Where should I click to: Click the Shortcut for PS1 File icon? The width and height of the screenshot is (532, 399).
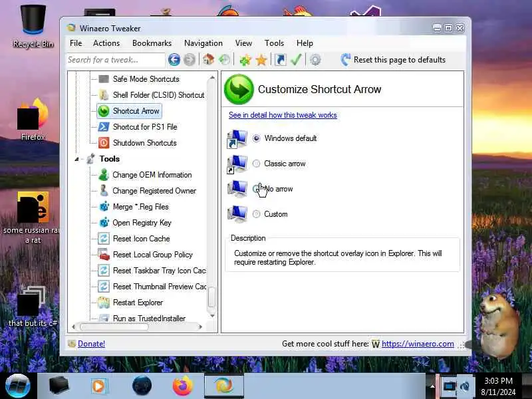pyautogui.click(x=104, y=127)
